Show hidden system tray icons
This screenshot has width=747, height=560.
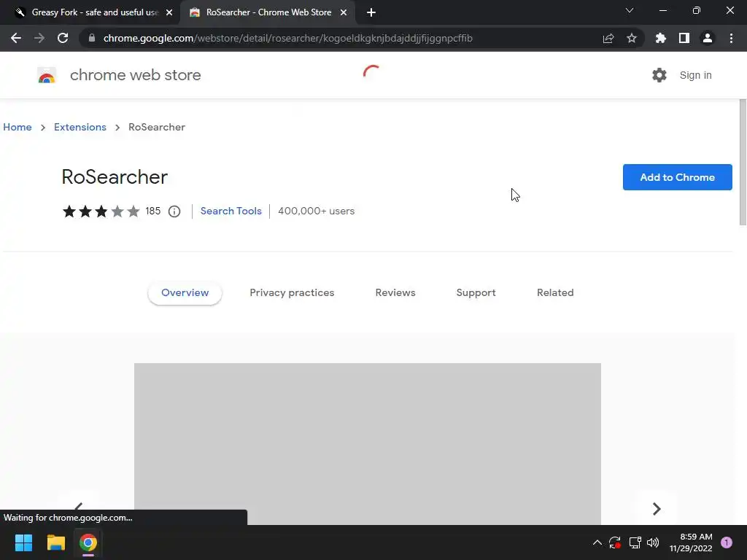point(597,542)
